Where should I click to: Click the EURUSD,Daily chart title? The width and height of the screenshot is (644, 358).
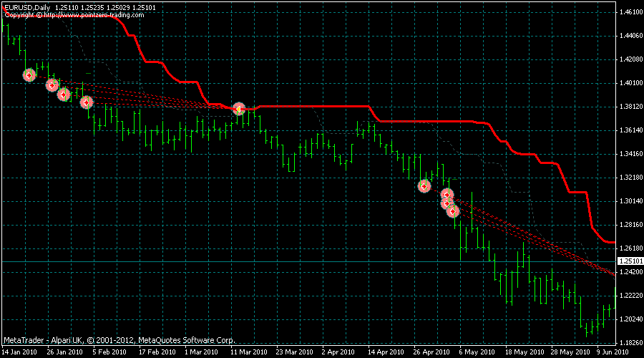(x=29, y=7)
